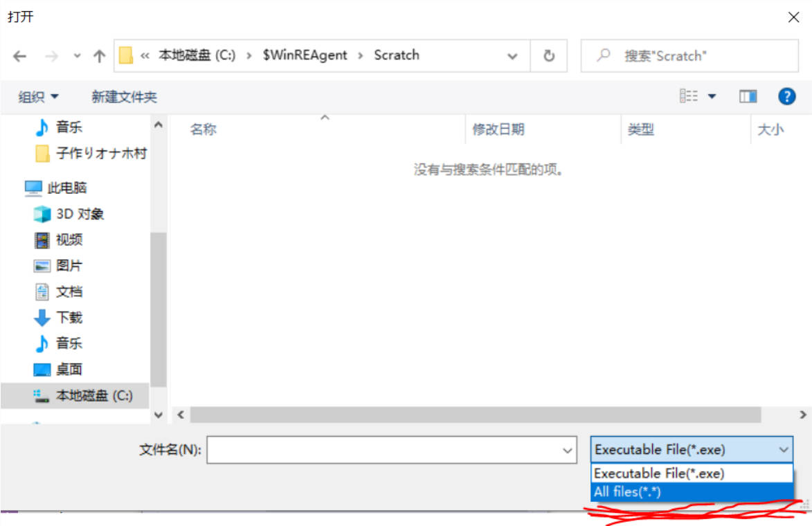The width and height of the screenshot is (812, 526).
Task: Click the view layout icon
Action: click(688, 97)
